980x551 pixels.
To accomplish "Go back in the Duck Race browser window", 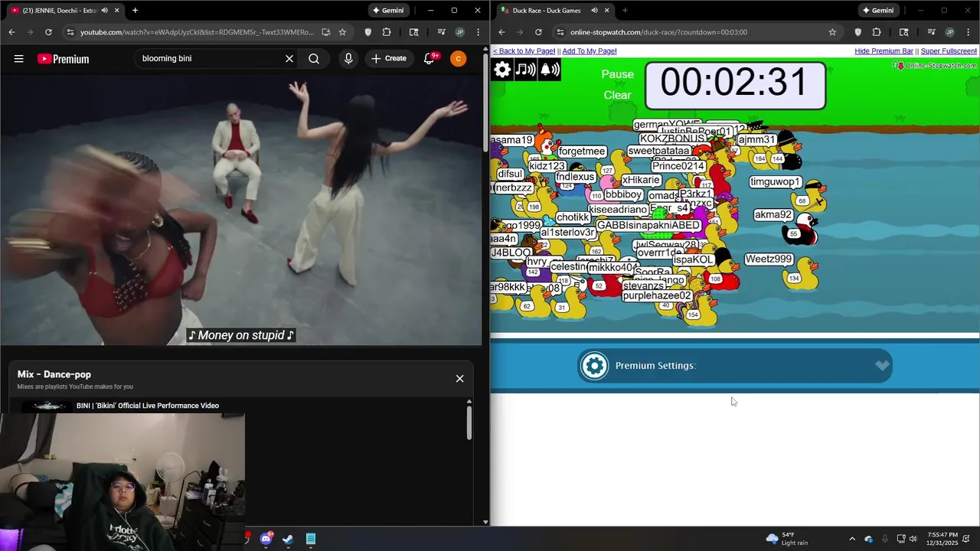I will pyautogui.click(x=501, y=32).
